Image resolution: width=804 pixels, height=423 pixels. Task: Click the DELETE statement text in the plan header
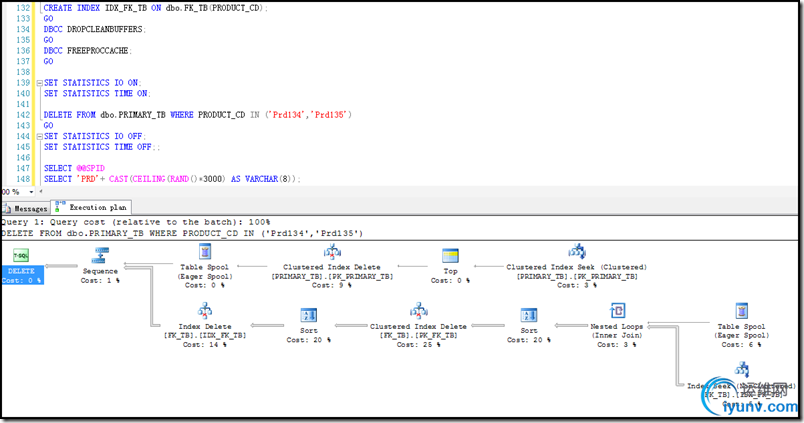182,233
